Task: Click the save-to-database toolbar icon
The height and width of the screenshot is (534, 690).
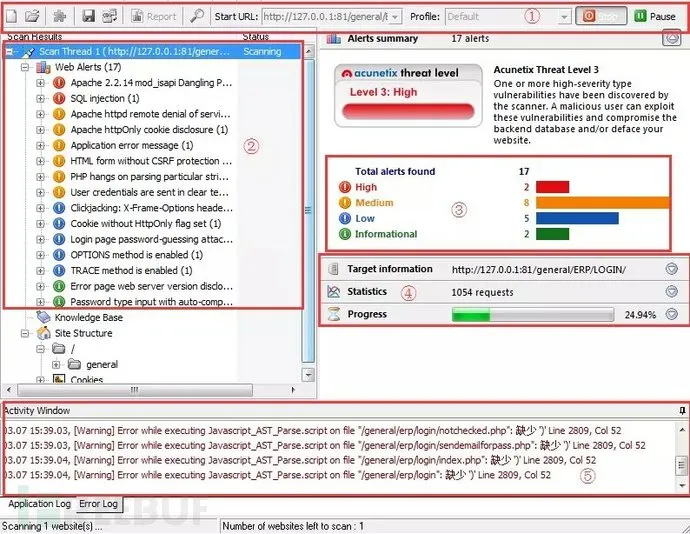Action: tap(110, 17)
